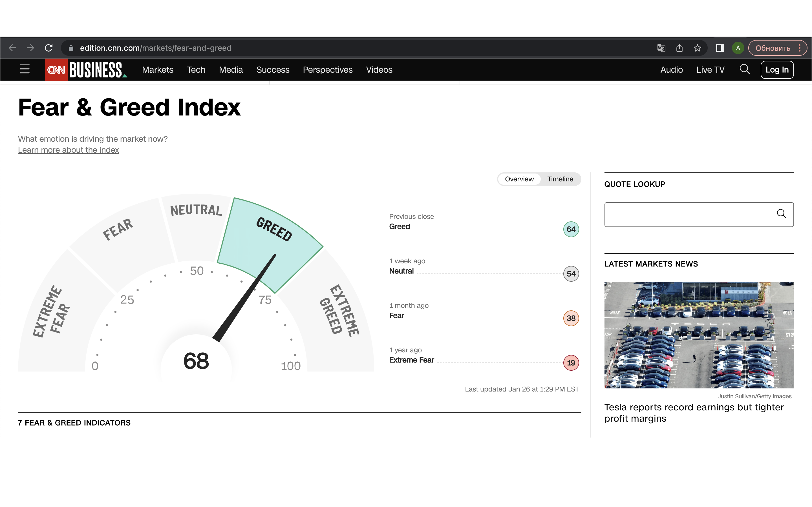Image resolution: width=812 pixels, height=507 pixels.
Task: Click the translate page icon
Action: coord(661,48)
